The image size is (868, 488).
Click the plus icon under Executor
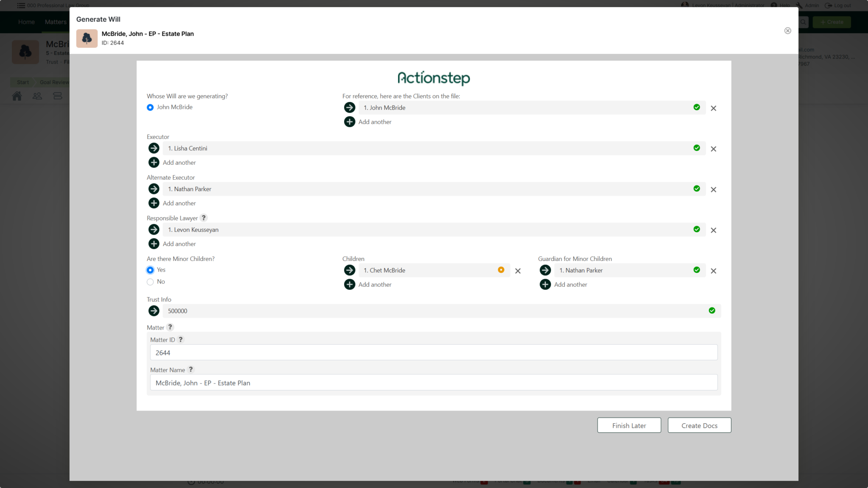tap(154, 163)
